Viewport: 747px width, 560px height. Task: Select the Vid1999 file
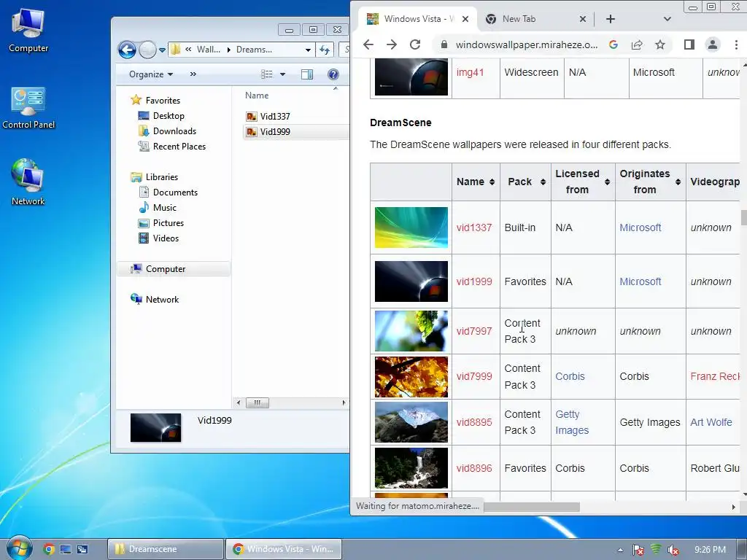pos(275,132)
